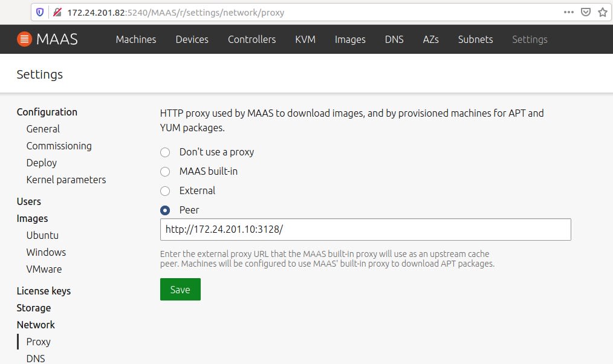Open Kernel parameters settings
Image resolution: width=613 pixels, height=364 pixels.
click(x=66, y=180)
